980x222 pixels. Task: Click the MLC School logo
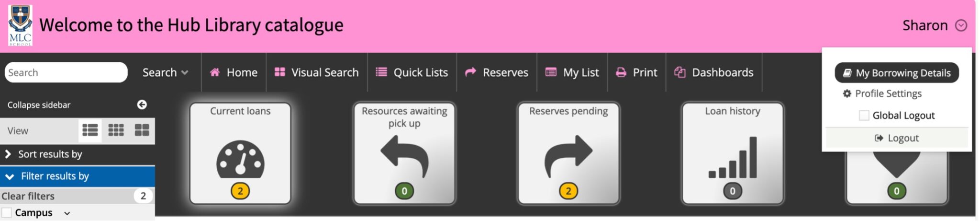point(20,25)
